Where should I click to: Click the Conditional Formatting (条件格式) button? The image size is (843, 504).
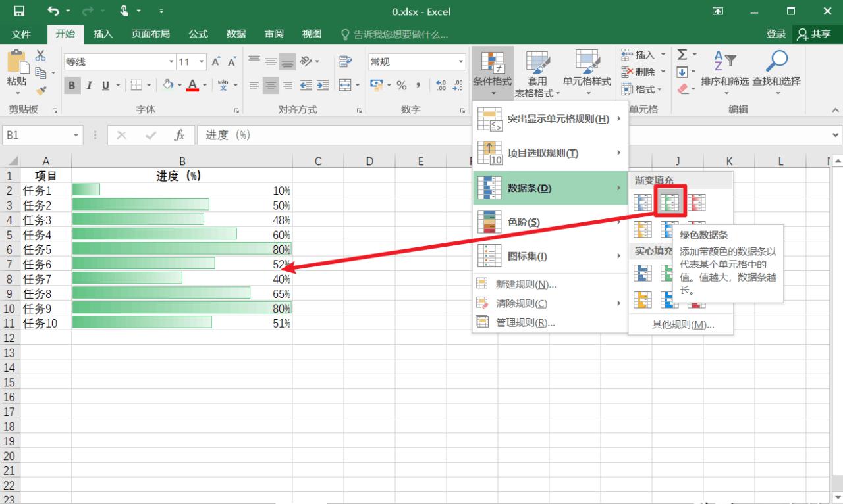click(492, 74)
